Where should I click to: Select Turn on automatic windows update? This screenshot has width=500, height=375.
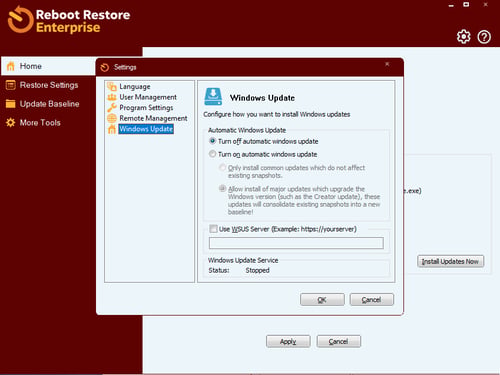(x=212, y=154)
